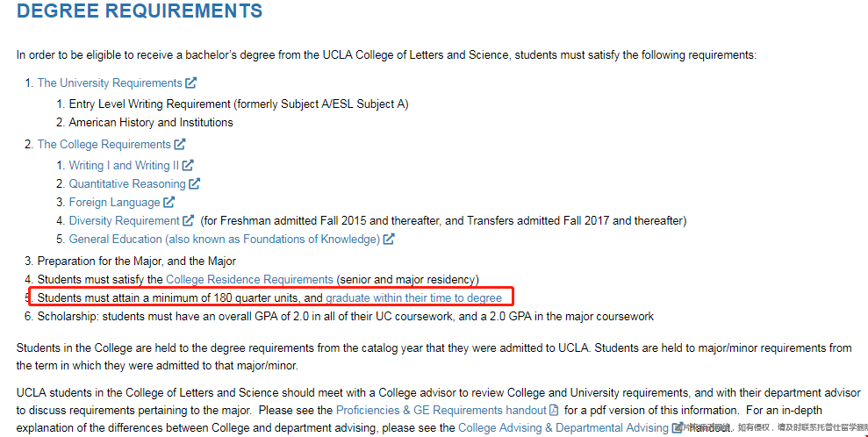Open The University Requirements link
Screen dimensions: 868x437
(x=109, y=83)
